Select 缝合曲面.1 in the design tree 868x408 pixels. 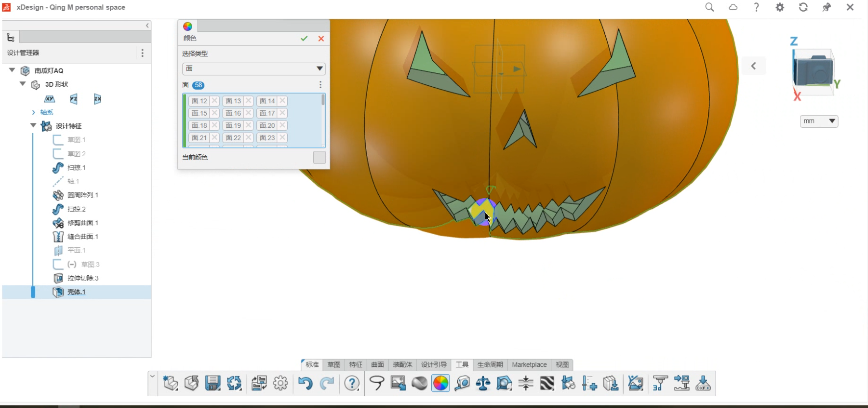pos(83,237)
